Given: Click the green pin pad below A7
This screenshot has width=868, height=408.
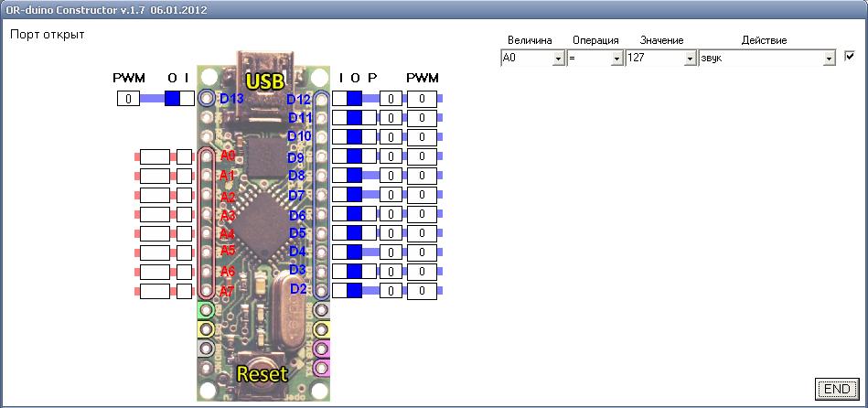Looking at the screenshot, I should pos(207,311).
